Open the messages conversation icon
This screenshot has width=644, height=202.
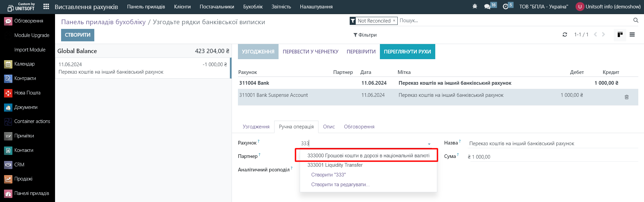pyautogui.click(x=487, y=7)
